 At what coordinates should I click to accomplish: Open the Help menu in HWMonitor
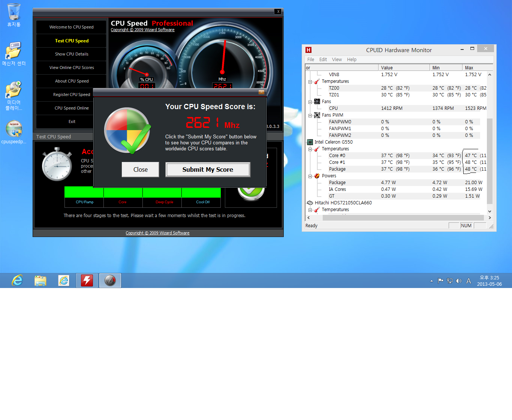click(352, 60)
